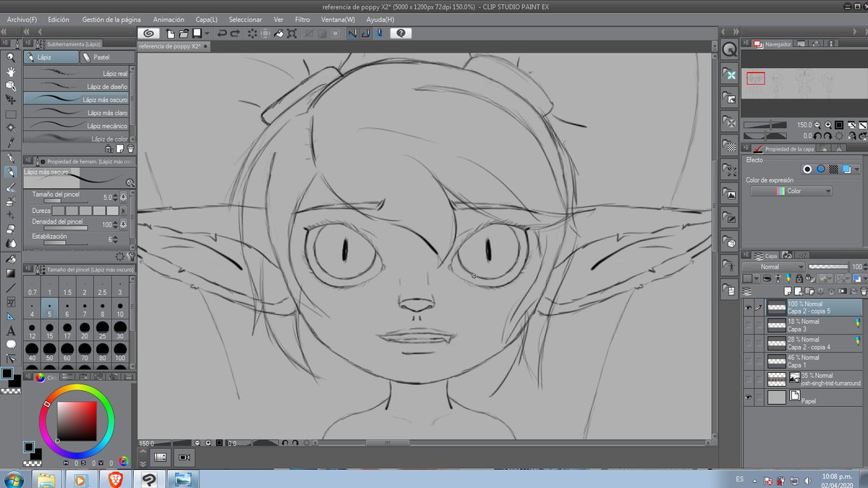Hide the Papel layer
This screenshot has width=868, height=488.
tap(748, 397)
